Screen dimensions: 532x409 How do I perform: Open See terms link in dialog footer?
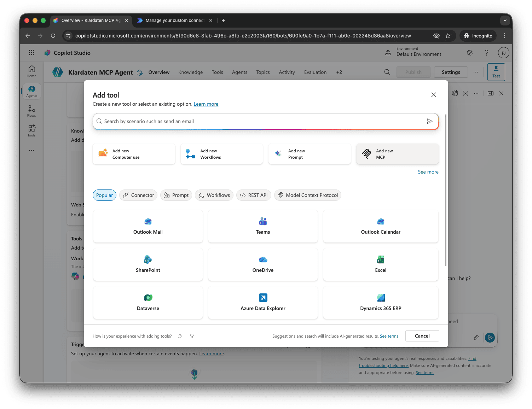point(389,336)
